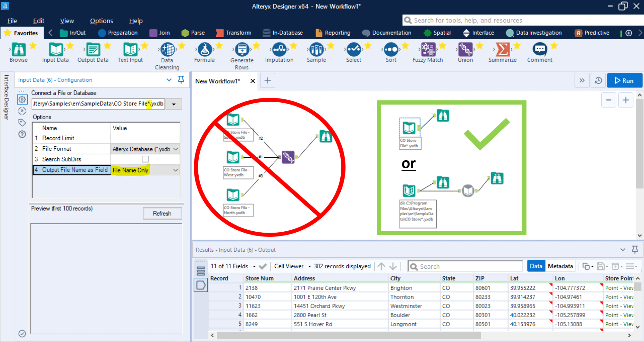The width and height of the screenshot is (644, 342).
Task: Pin the Input Data Configuration panel
Action: (181, 80)
